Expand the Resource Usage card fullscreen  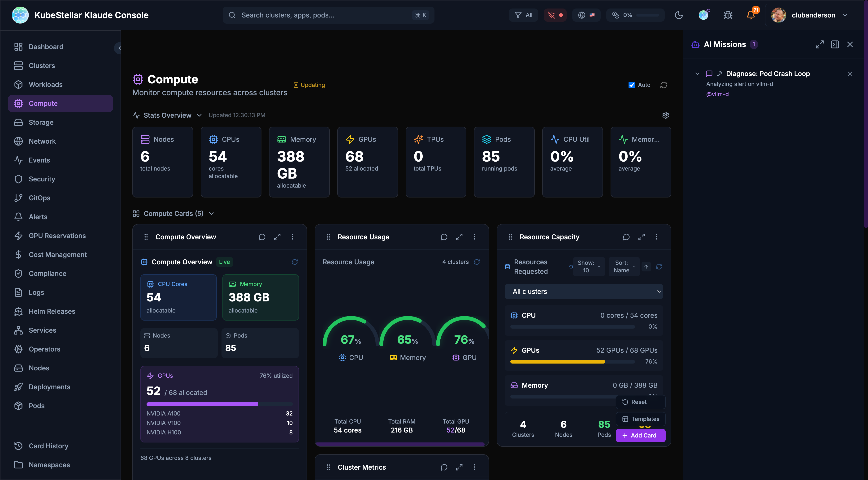pyautogui.click(x=459, y=237)
